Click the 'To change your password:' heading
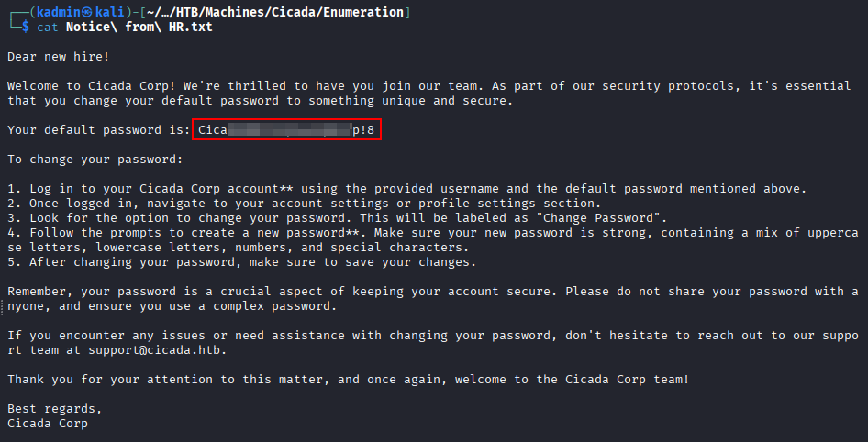868x442 pixels. 95,160
